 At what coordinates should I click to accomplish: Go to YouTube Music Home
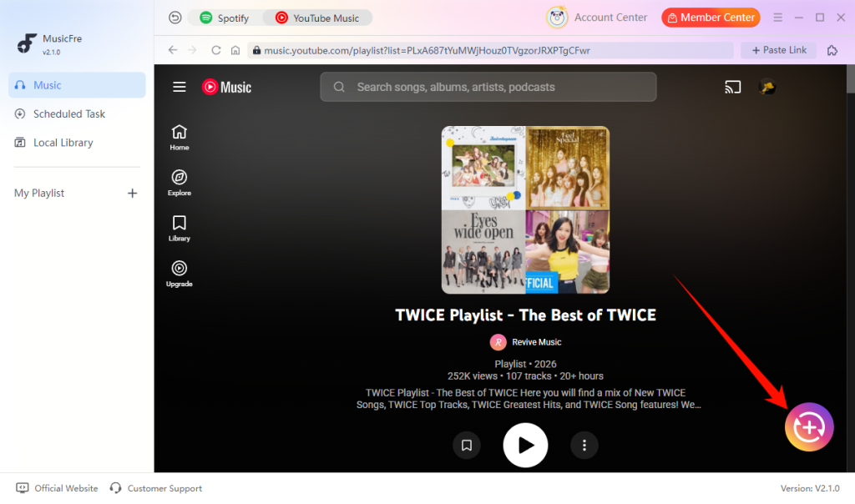[180, 138]
